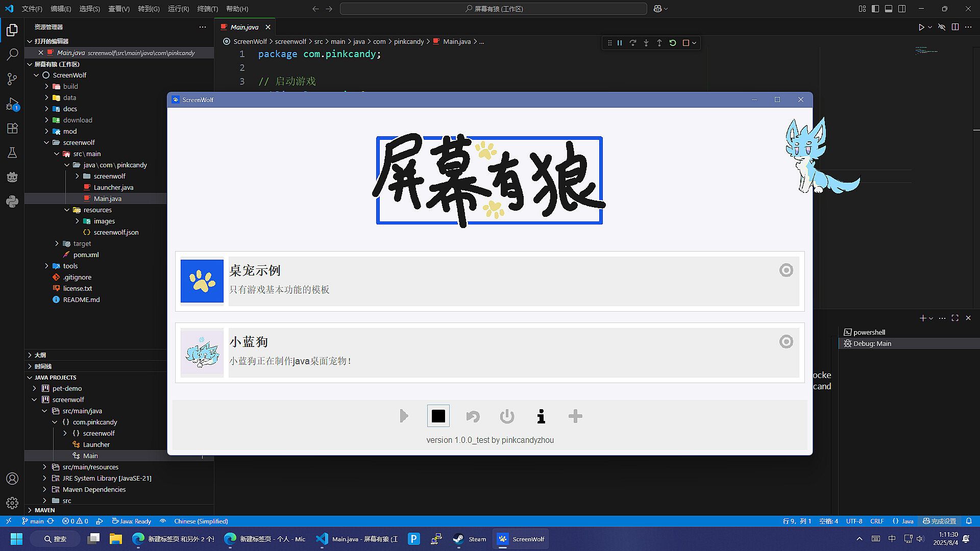Switch to Main.java editor tab
Screen dimensions: 980x551
tap(244, 27)
